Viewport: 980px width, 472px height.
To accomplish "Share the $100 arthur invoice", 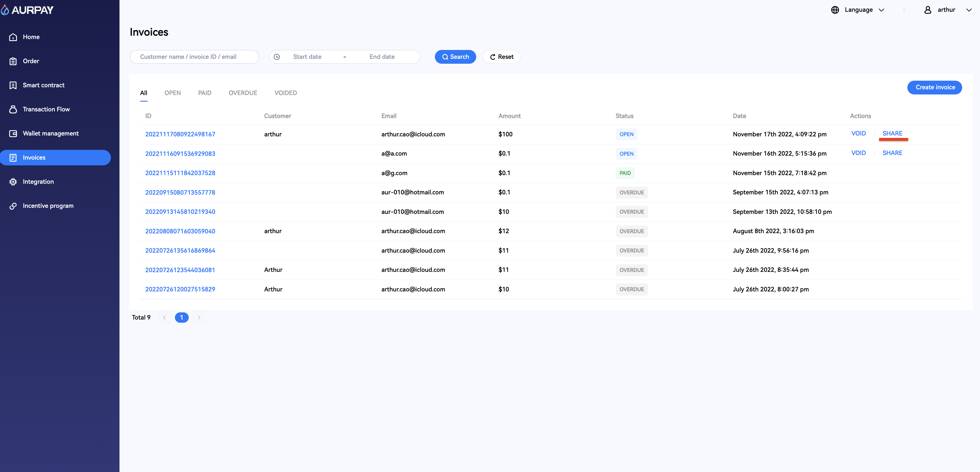I will (892, 134).
